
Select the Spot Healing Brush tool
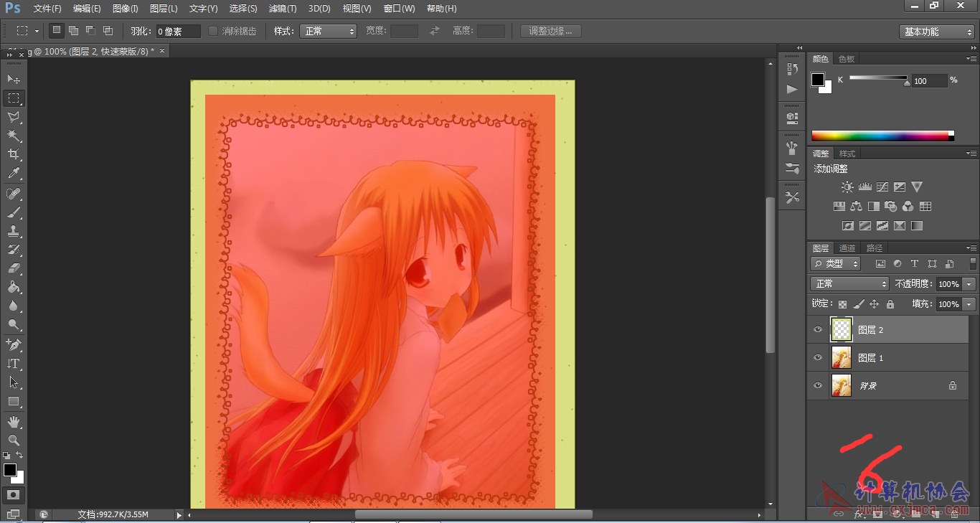pyautogui.click(x=14, y=194)
